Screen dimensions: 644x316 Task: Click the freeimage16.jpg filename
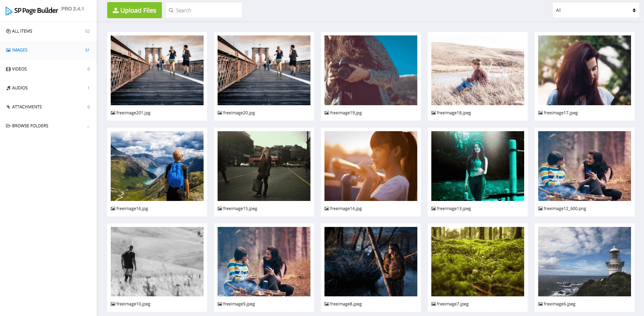(x=132, y=209)
